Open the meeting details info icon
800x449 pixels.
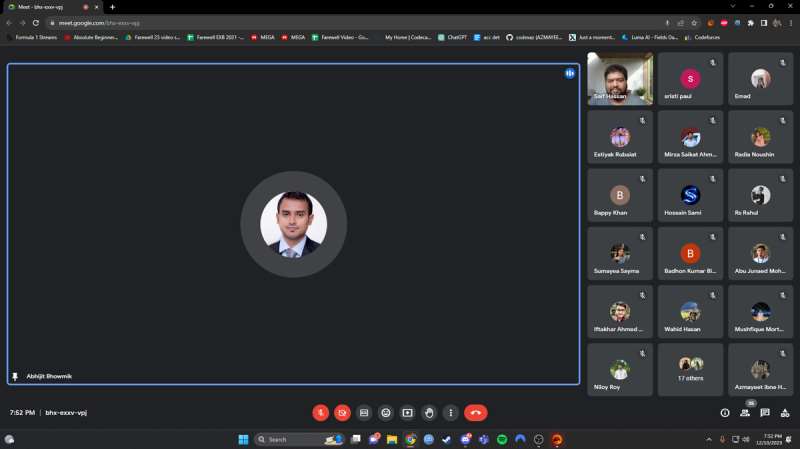pyautogui.click(x=724, y=413)
